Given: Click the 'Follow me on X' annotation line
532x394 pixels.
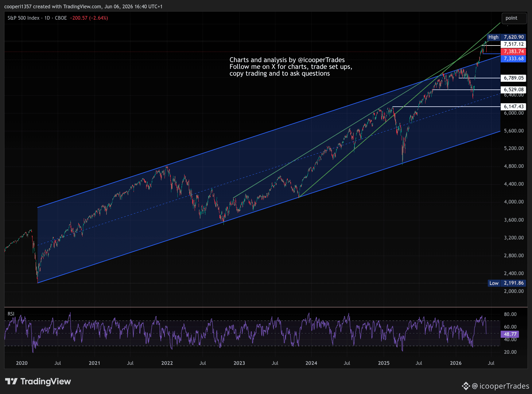Looking at the screenshot, I should pyautogui.click(x=291, y=67).
